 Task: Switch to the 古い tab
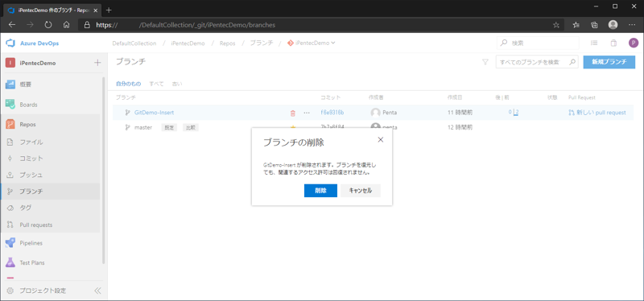177,84
